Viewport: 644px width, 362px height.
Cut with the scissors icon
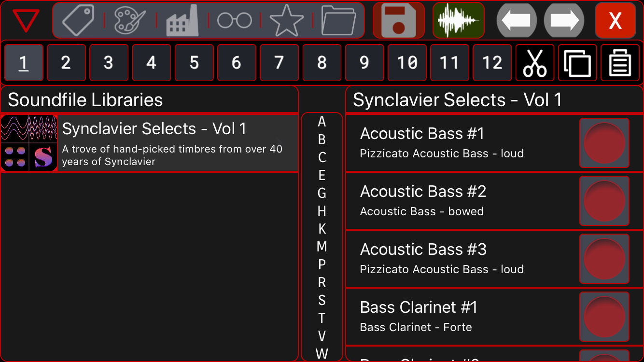tap(535, 63)
